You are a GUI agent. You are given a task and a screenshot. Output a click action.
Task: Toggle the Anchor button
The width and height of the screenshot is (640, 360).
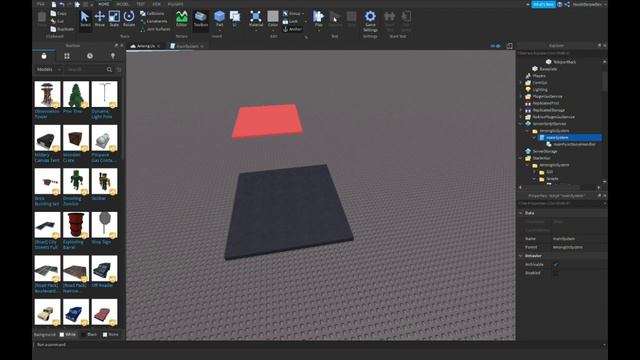click(x=292, y=29)
